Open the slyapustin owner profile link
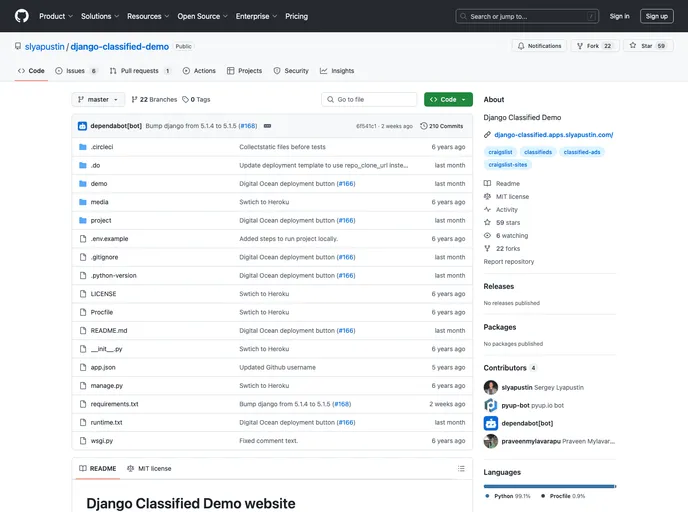Screen dimensions: 688x512 pos(44,47)
